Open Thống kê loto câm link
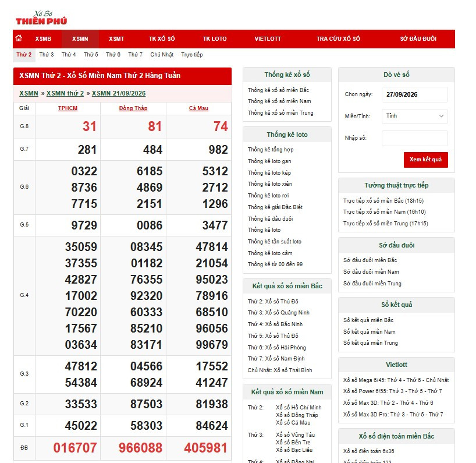 click(270, 253)
